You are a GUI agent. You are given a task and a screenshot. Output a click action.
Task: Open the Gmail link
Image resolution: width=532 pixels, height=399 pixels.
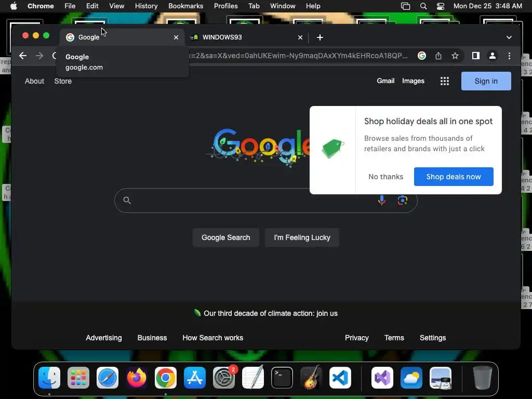pos(385,81)
